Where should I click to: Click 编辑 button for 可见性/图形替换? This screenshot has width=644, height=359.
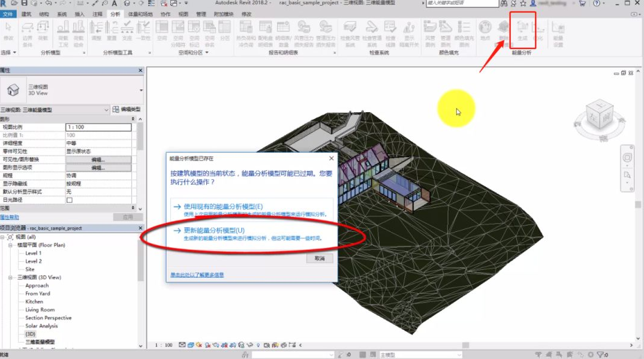98,159
